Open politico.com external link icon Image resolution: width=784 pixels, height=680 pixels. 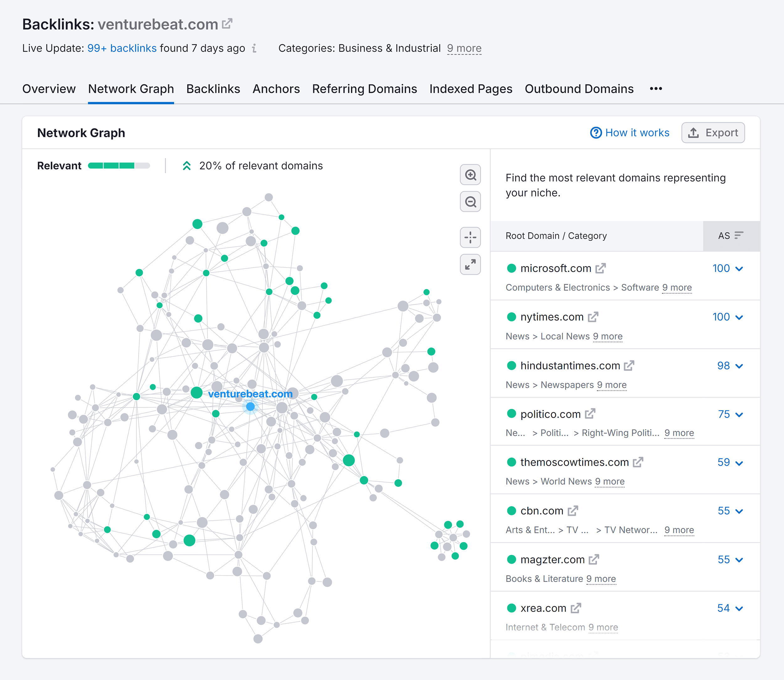click(x=590, y=414)
